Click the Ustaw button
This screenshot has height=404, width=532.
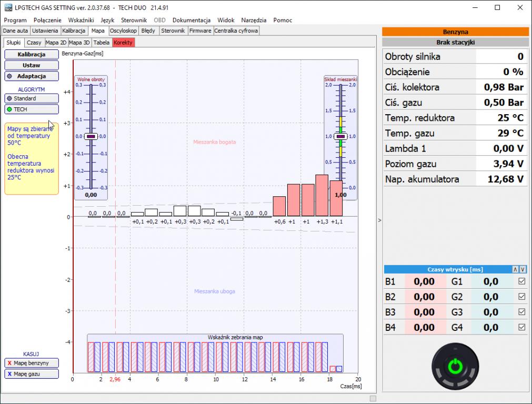click(x=32, y=65)
